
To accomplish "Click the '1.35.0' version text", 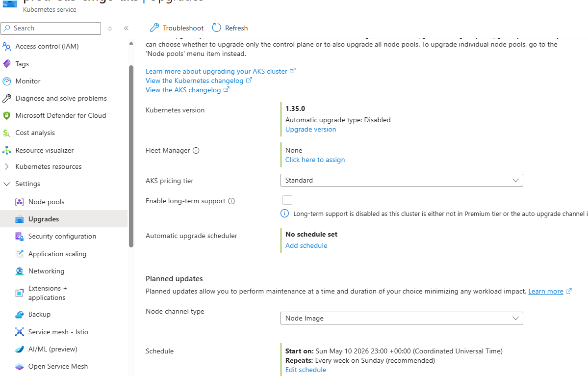I will point(295,109).
